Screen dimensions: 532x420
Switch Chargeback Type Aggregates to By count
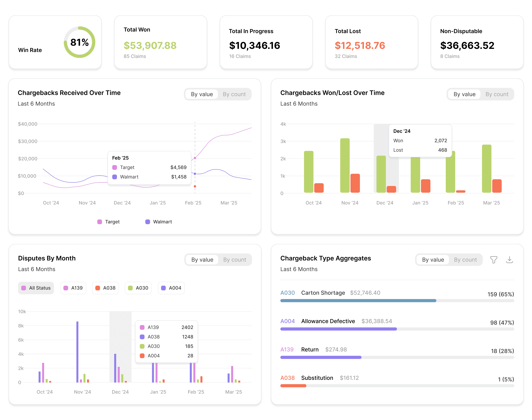click(x=465, y=260)
